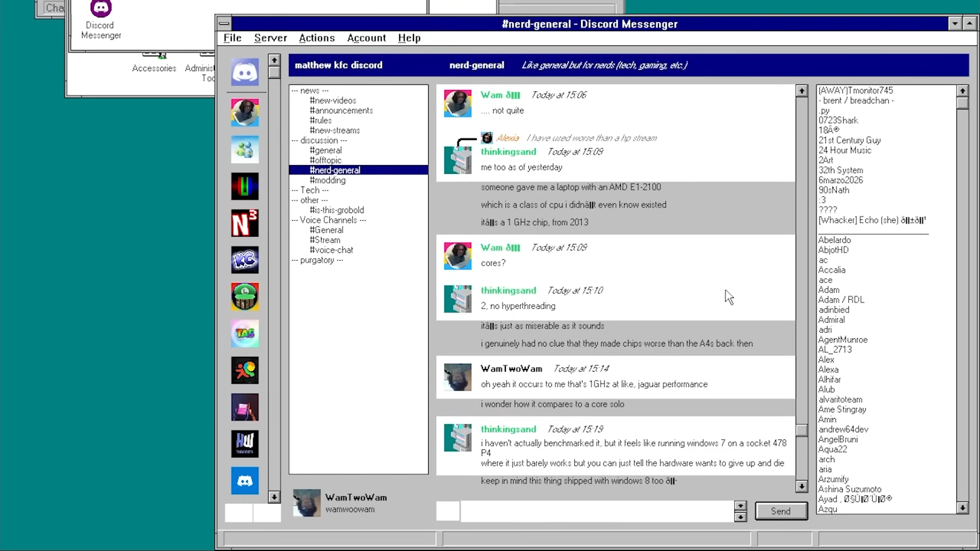Click member list scrollbar thumb

pyautogui.click(x=962, y=103)
